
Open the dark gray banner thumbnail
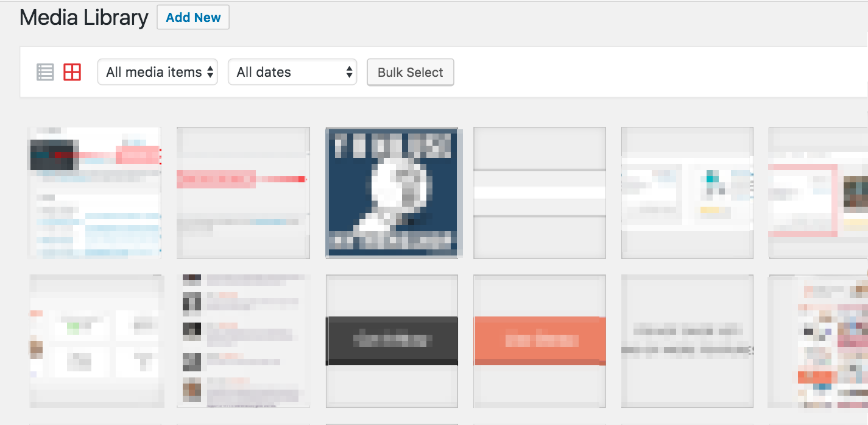tap(392, 341)
